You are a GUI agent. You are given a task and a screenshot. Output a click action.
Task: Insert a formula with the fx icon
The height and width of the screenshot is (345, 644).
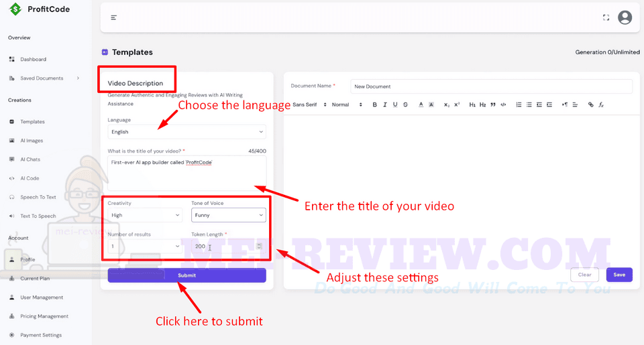[x=601, y=105]
